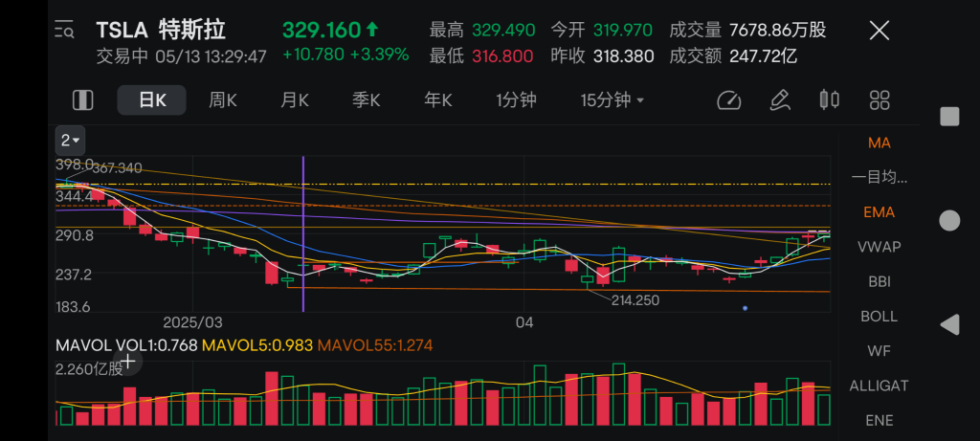Click the current price 329.160
The height and width of the screenshot is (441, 980).
322,30
